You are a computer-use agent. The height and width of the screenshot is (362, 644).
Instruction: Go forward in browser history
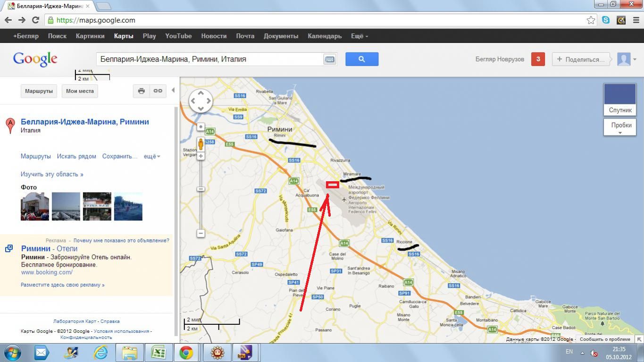tap(22, 20)
